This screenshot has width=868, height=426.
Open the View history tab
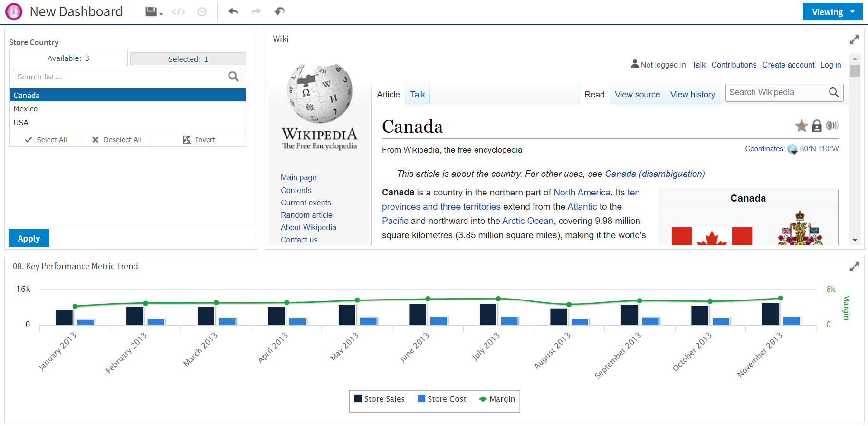click(692, 95)
